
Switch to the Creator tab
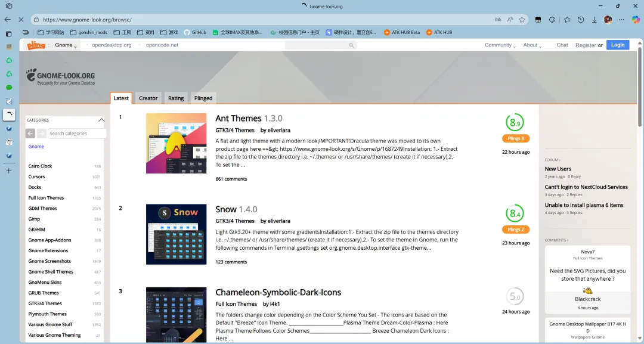click(x=148, y=98)
